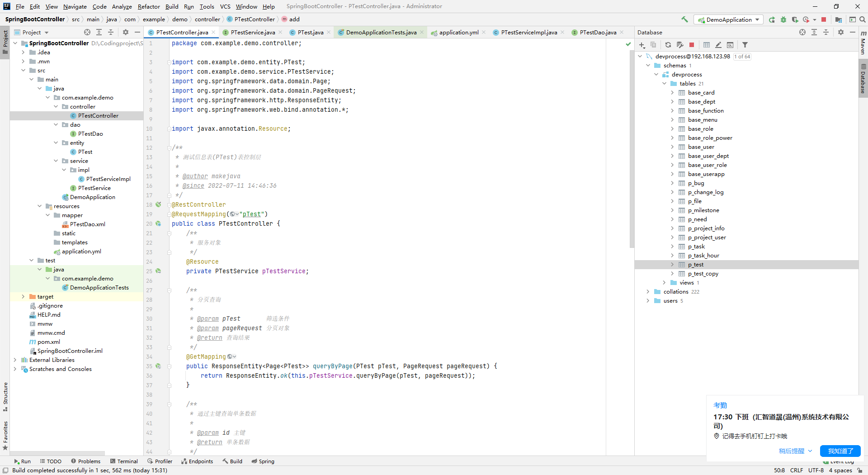Toggle tool window bars icon in status bar corner
Viewport: 868px width, 475px height.
pos(5,470)
